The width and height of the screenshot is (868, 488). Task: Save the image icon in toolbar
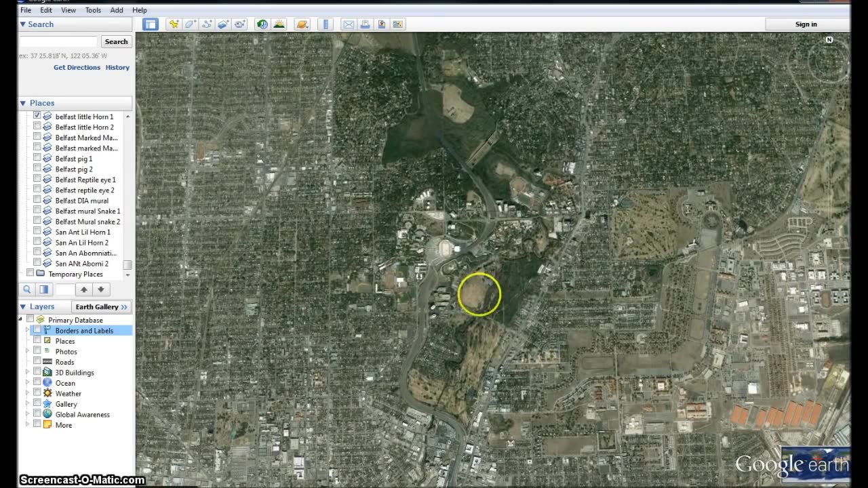coord(382,24)
